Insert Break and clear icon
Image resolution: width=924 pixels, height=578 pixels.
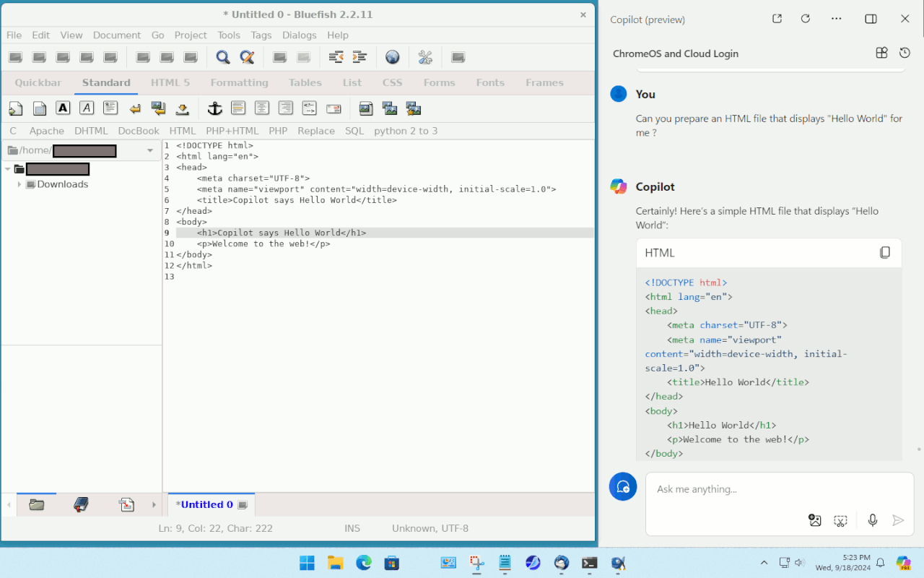pyautogui.click(x=159, y=108)
